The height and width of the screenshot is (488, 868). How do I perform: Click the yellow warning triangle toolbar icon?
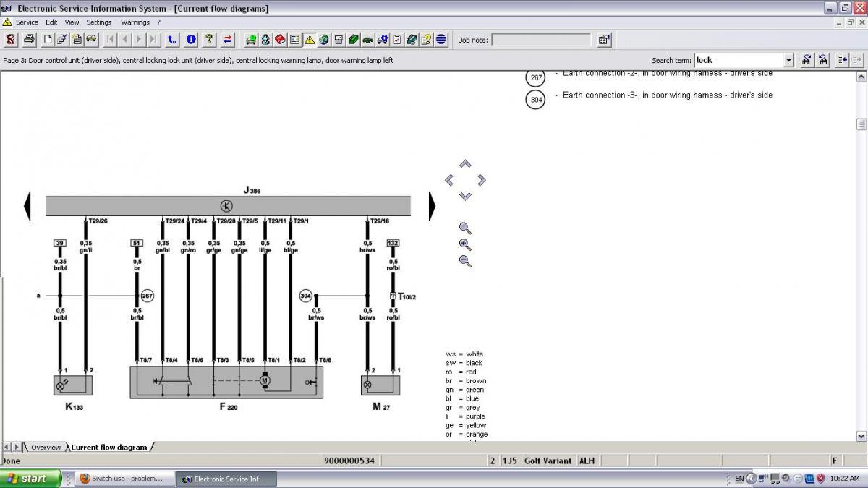coord(310,40)
